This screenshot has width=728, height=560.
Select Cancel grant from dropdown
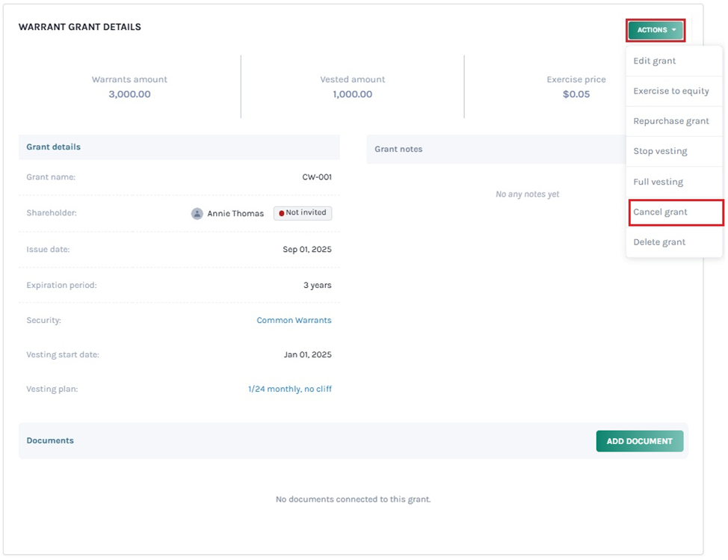pyautogui.click(x=660, y=212)
